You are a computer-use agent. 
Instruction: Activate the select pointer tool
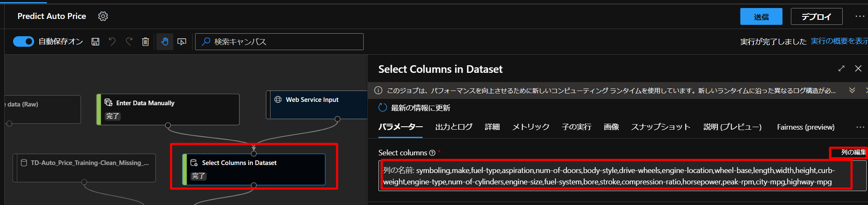(x=182, y=42)
